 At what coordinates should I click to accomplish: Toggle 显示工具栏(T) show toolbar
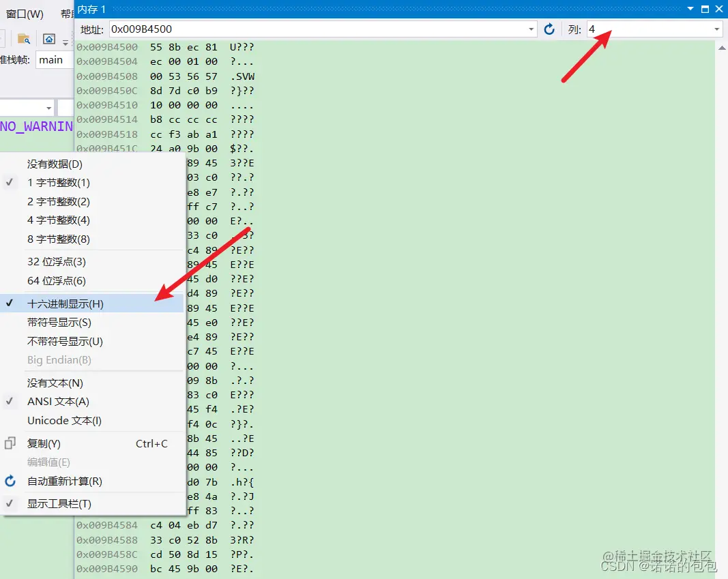pyautogui.click(x=92, y=503)
